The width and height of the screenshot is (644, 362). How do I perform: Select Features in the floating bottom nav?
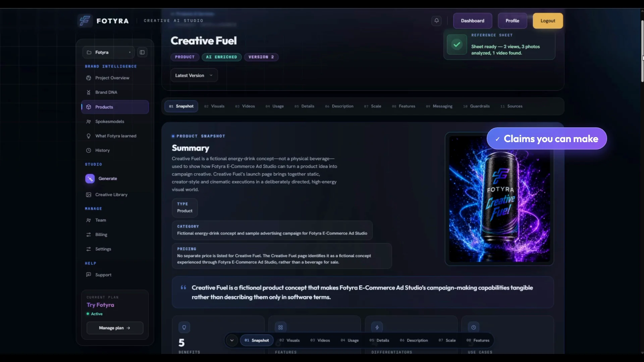(x=478, y=340)
